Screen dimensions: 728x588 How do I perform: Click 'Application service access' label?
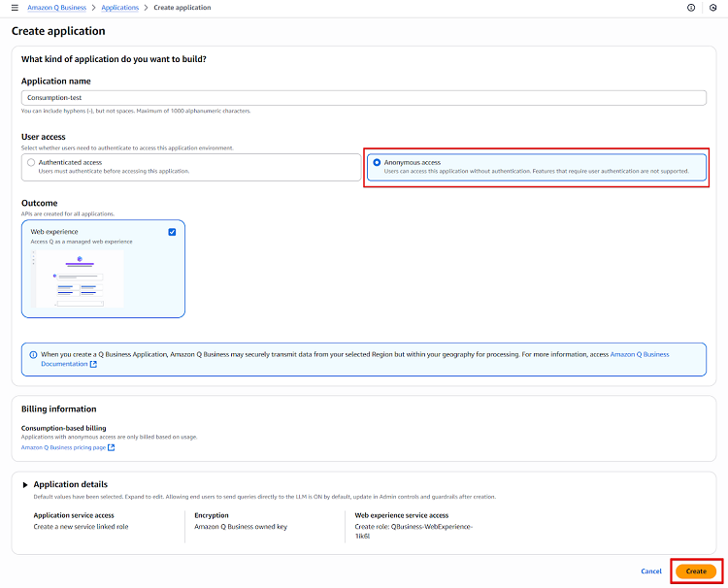pyautogui.click(x=74, y=515)
